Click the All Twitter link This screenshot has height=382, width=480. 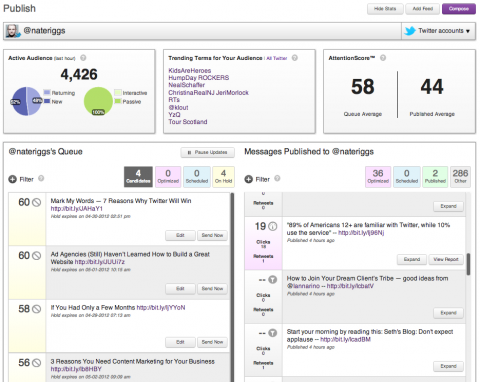point(277,58)
